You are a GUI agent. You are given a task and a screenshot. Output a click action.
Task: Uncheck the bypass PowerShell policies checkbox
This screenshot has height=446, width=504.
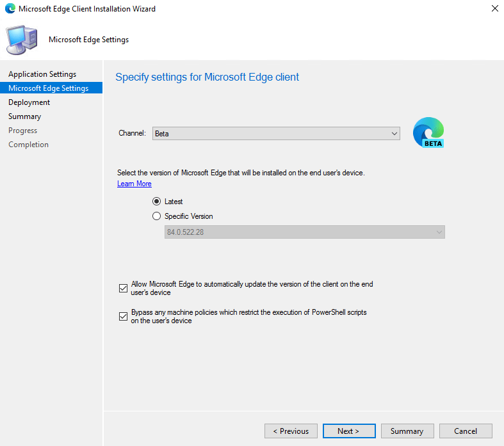point(124,316)
